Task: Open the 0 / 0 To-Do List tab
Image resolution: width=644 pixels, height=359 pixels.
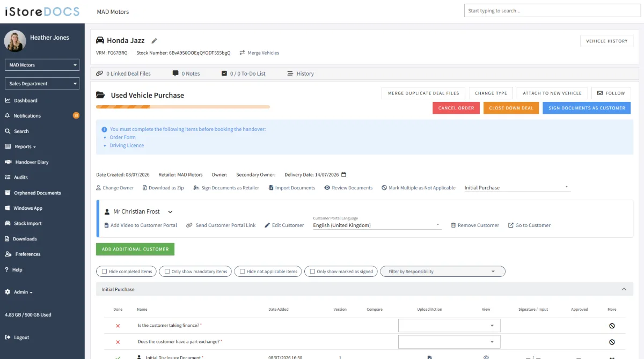Action: (x=244, y=74)
